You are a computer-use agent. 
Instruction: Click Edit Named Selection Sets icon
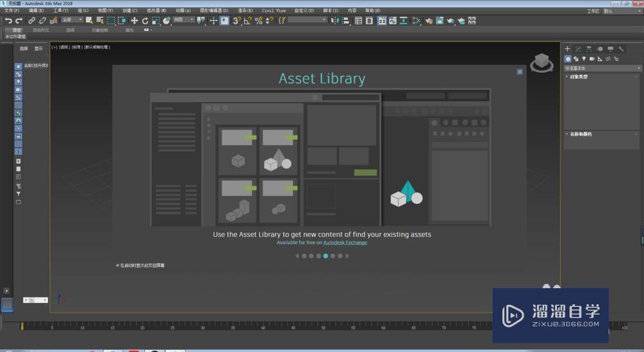tap(282, 21)
